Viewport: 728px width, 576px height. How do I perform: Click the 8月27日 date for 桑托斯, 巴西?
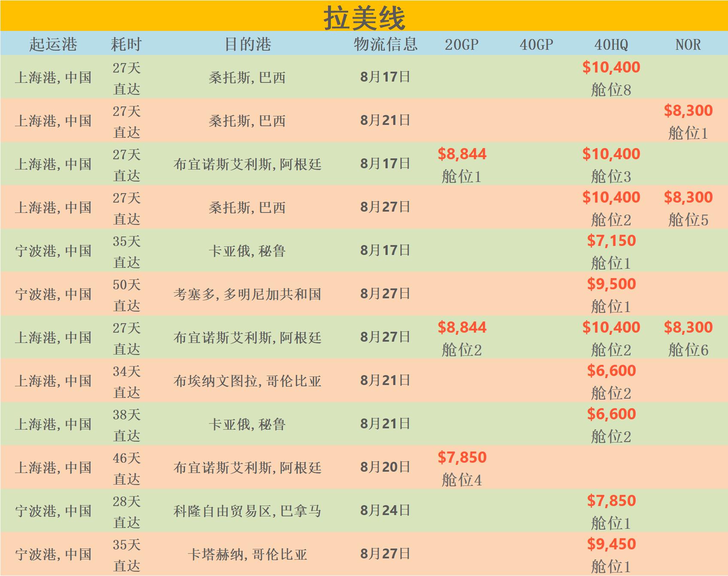pyautogui.click(x=385, y=207)
